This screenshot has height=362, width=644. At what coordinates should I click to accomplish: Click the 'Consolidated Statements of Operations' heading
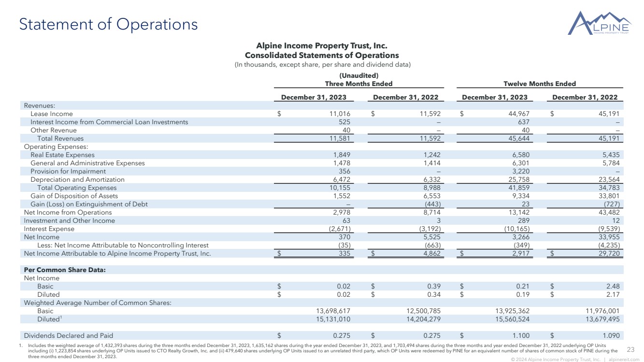(322, 56)
